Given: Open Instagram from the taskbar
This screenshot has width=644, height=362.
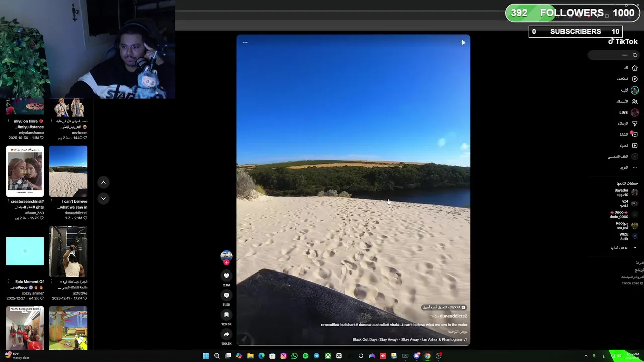Looking at the screenshot, I should pyautogui.click(x=283, y=356).
